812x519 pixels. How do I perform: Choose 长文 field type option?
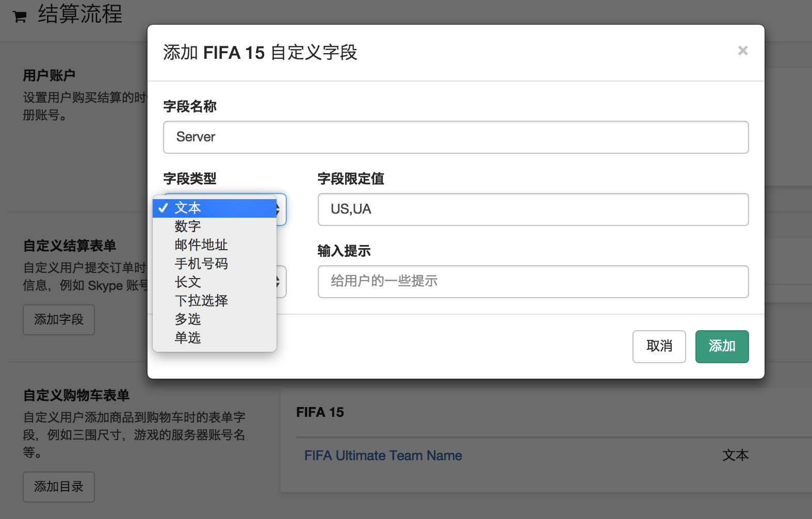[x=187, y=282]
